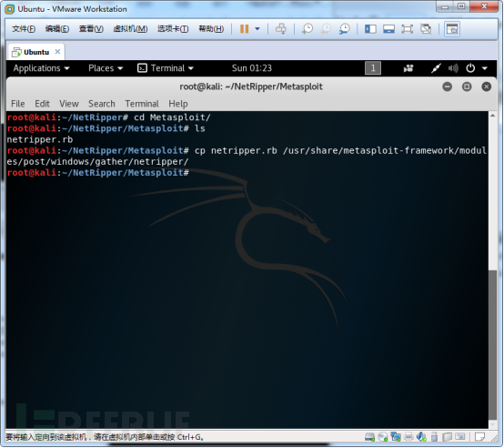Screen dimensions: 504x448
Task: Open the power options dropdown next to pause
Action: click(x=257, y=29)
